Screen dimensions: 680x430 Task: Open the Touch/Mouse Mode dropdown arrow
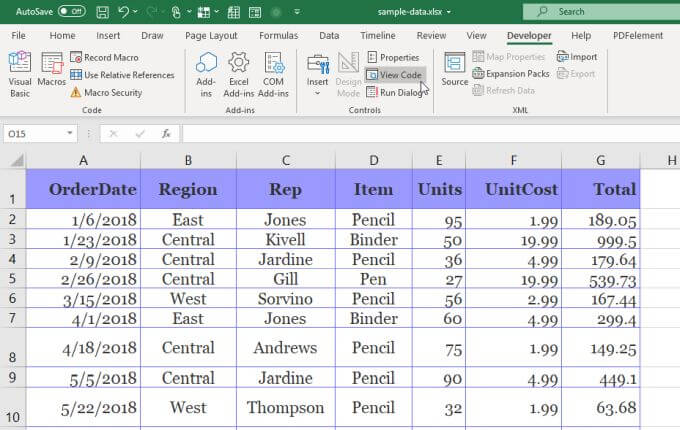click(190, 12)
